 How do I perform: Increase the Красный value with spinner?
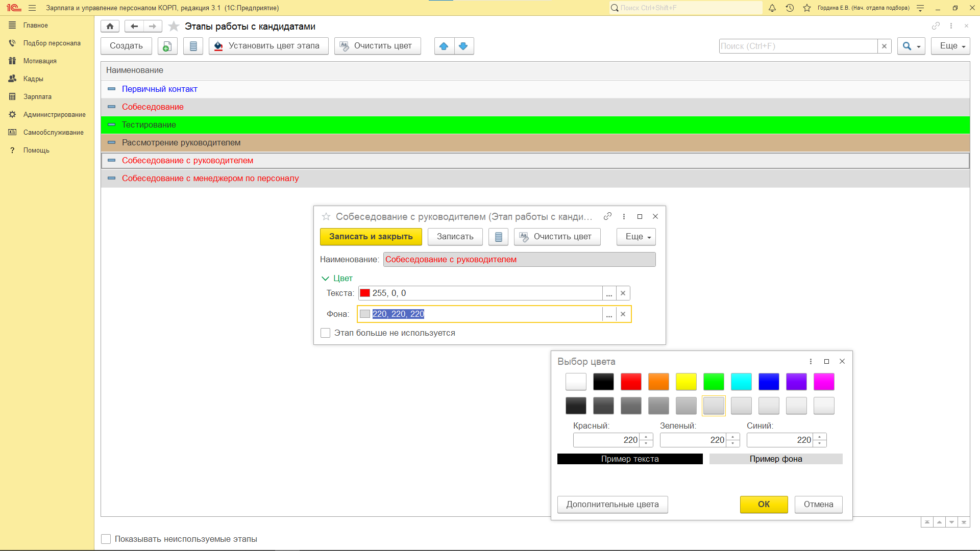coord(646,437)
